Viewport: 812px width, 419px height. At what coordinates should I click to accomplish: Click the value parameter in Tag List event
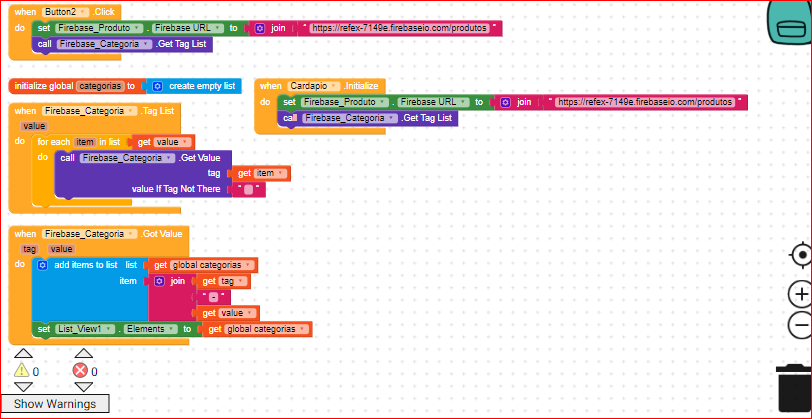(34, 126)
